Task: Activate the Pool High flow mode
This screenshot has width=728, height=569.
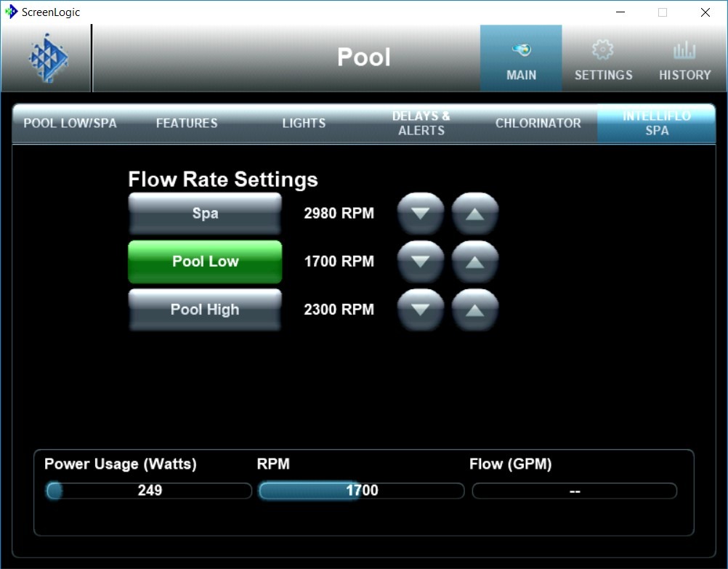Action: [x=205, y=310]
